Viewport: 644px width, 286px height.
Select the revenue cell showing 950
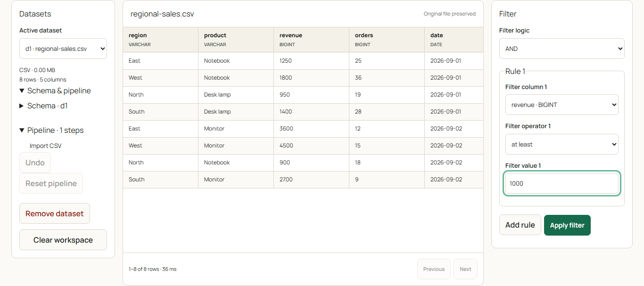coord(312,95)
